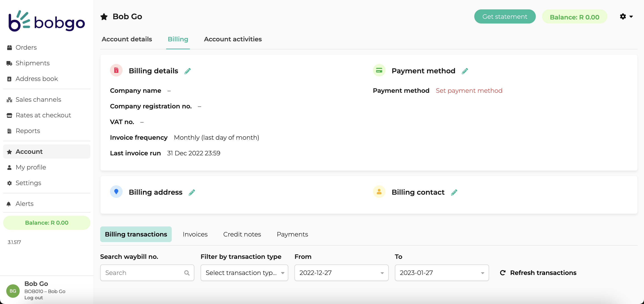Click the top Balance: R 0.00 badge
The height and width of the screenshot is (304, 644).
click(574, 17)
